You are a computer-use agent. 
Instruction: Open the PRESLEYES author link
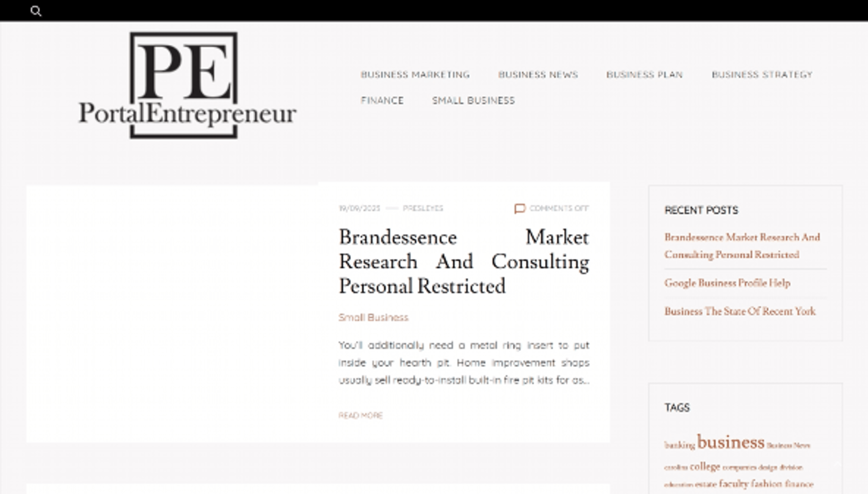(423, 208)
